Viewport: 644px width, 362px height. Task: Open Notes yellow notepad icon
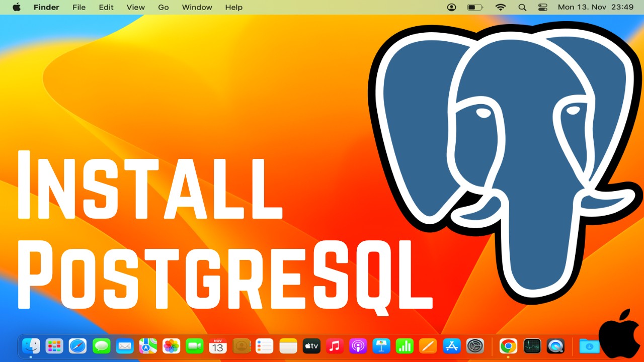[288, 346]
